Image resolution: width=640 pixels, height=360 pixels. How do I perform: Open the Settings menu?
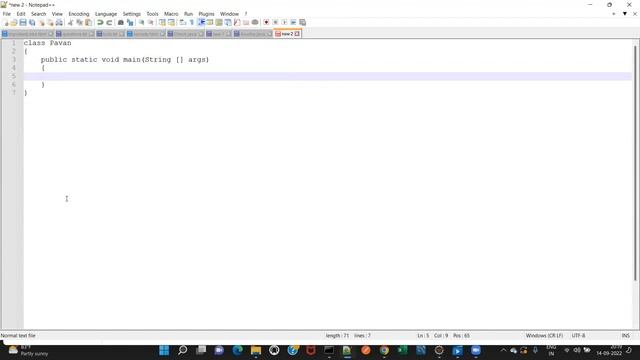[131, 14]
